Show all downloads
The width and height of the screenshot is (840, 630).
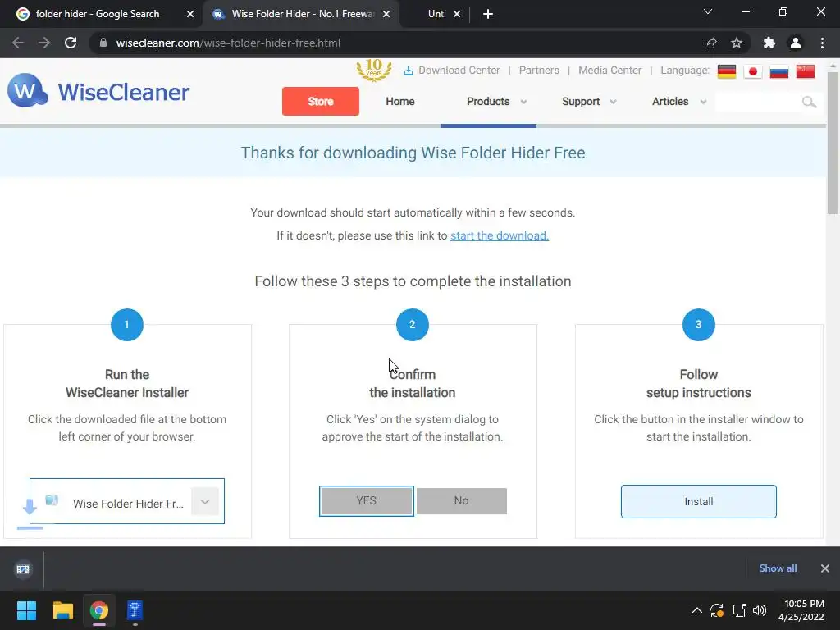point(778,568)
